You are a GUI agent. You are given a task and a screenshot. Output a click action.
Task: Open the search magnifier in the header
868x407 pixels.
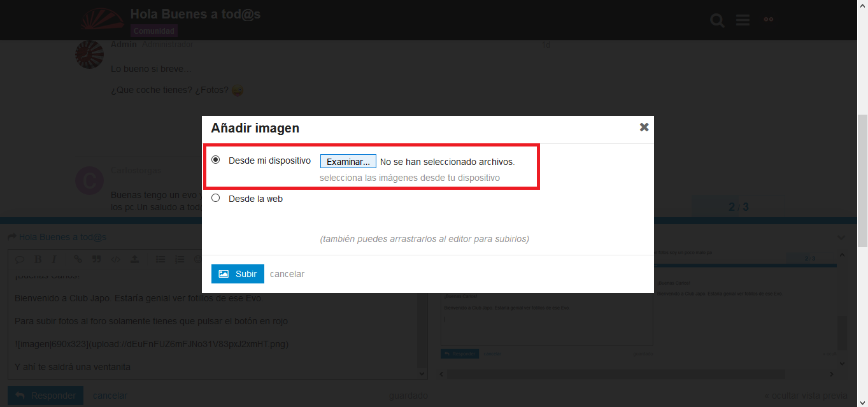pyautogui.click(x=718, y=20)
